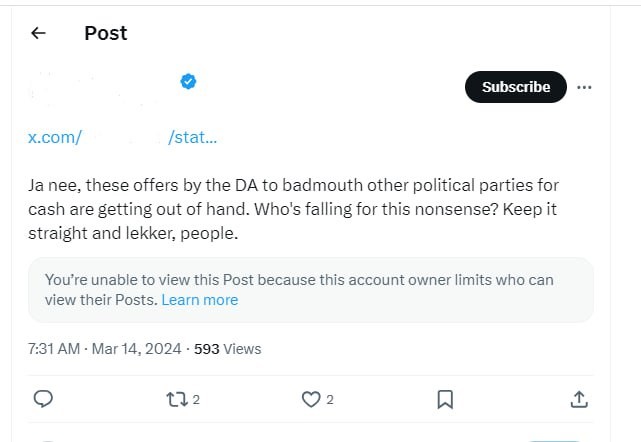Click the Post heading at top
This screenshot has width=641, height=442.
point(105,33)
